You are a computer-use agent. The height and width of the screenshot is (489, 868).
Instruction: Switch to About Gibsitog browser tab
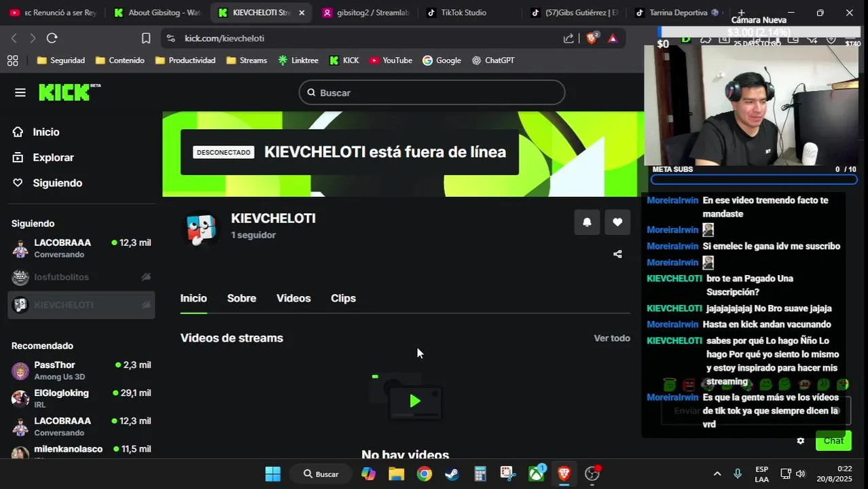158,13
